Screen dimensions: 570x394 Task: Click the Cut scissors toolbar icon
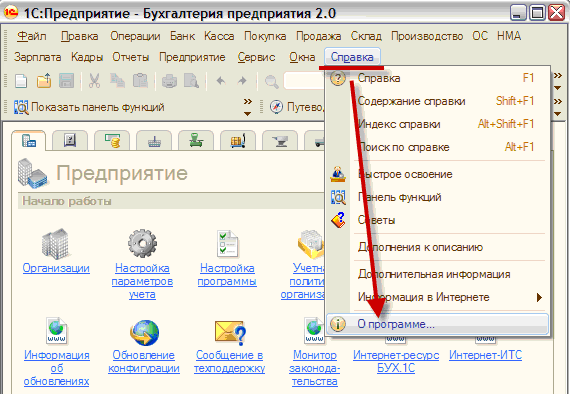click(x=95, y=81)
